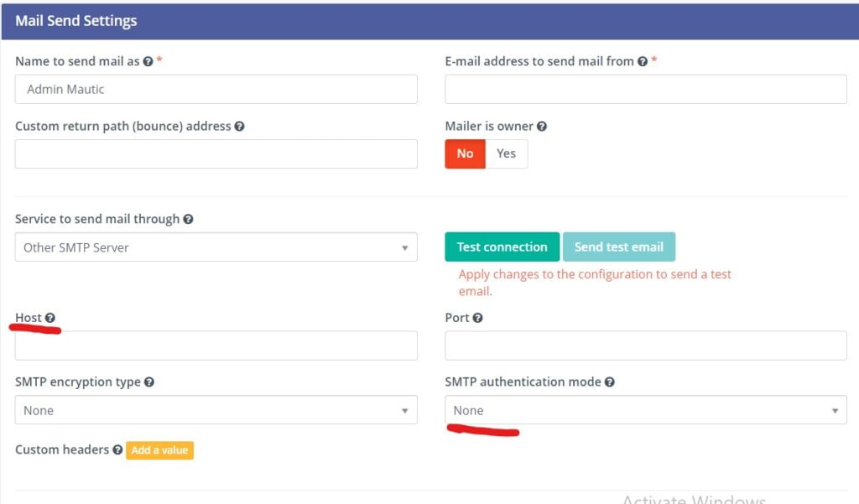Open help icon for Service to send mail through
This screenshot has width=859, height=504.
tap(188, 219)
